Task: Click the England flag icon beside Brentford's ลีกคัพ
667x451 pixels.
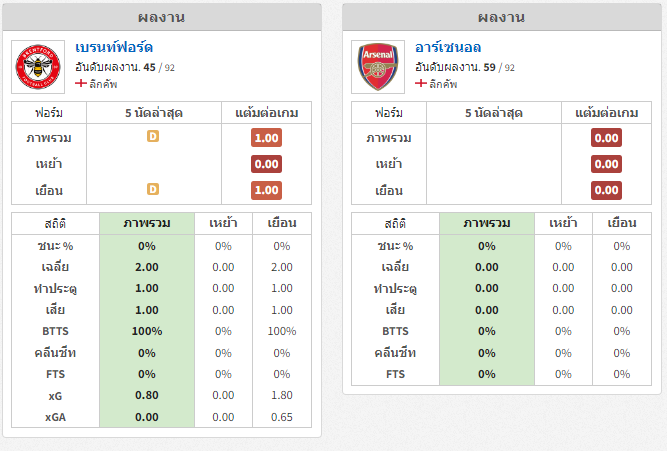Action: (x=81, y=83)
